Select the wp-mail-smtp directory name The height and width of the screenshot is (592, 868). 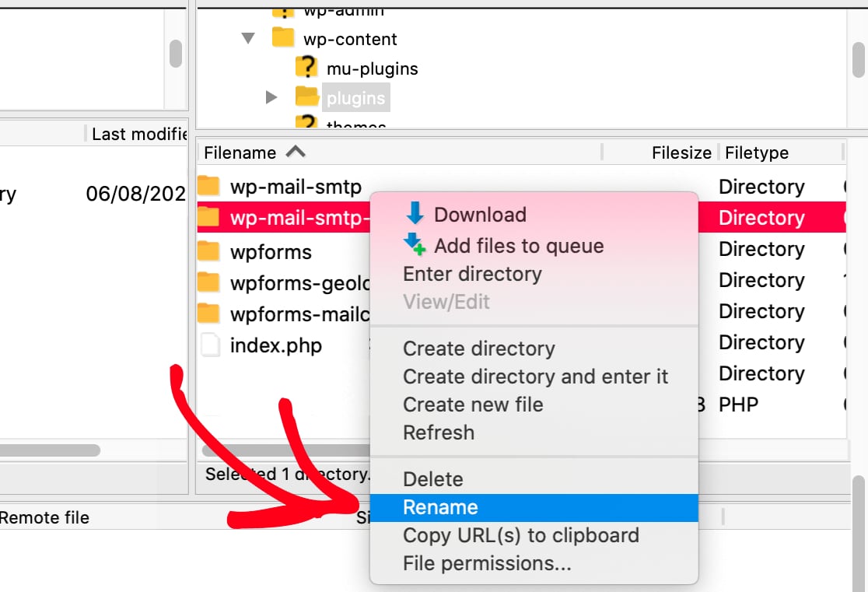tap(296, 187)
